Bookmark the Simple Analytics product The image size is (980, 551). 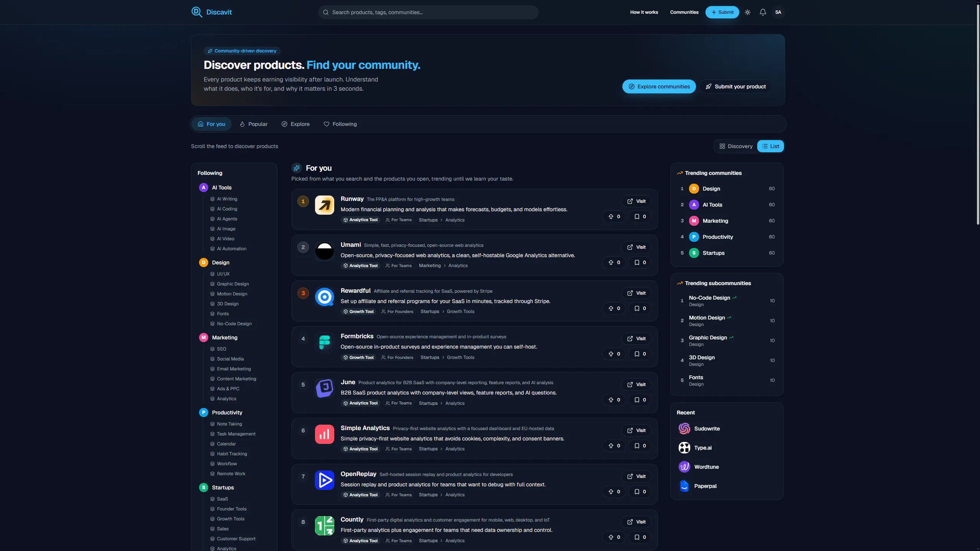(x=640, y=446)
